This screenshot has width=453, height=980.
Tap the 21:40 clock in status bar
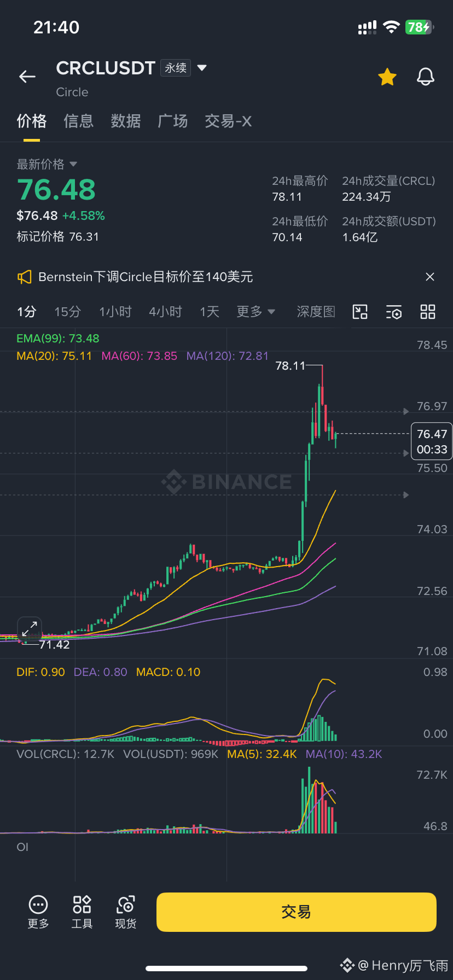pos(56,27)
